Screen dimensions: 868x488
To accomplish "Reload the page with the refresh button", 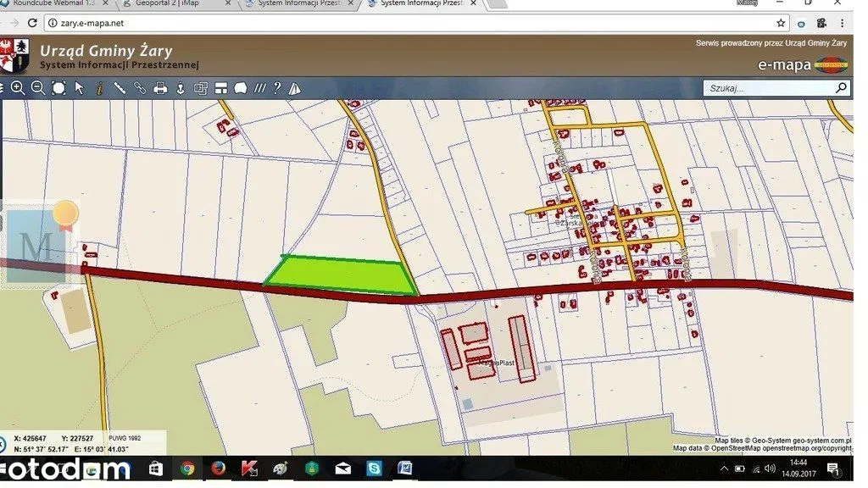I will (32, 23).
